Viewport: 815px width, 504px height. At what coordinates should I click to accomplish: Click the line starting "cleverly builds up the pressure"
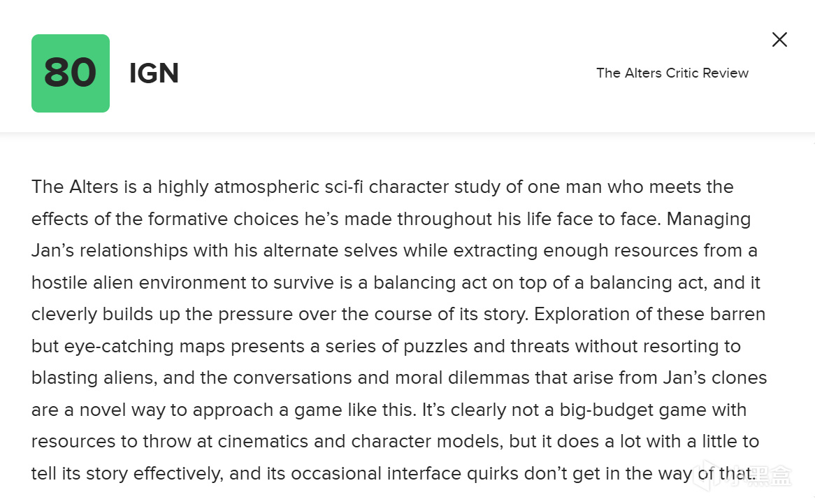point(398,315)
